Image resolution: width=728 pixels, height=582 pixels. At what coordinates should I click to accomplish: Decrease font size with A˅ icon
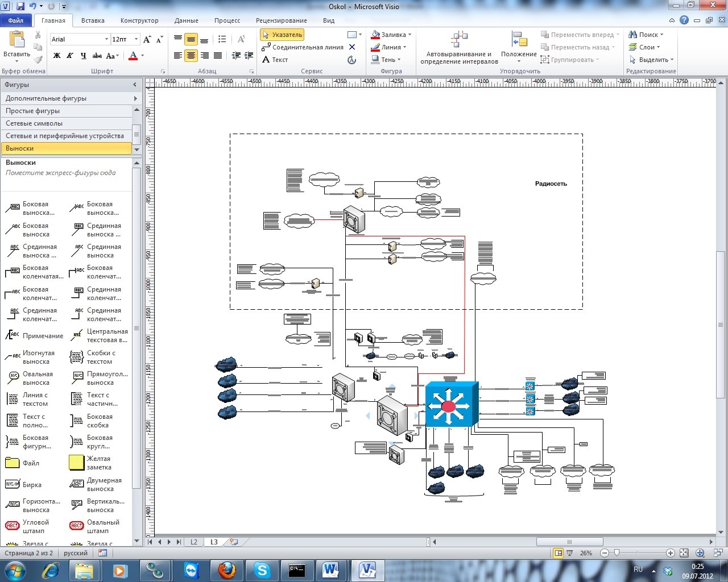click(x=160, y=39)
